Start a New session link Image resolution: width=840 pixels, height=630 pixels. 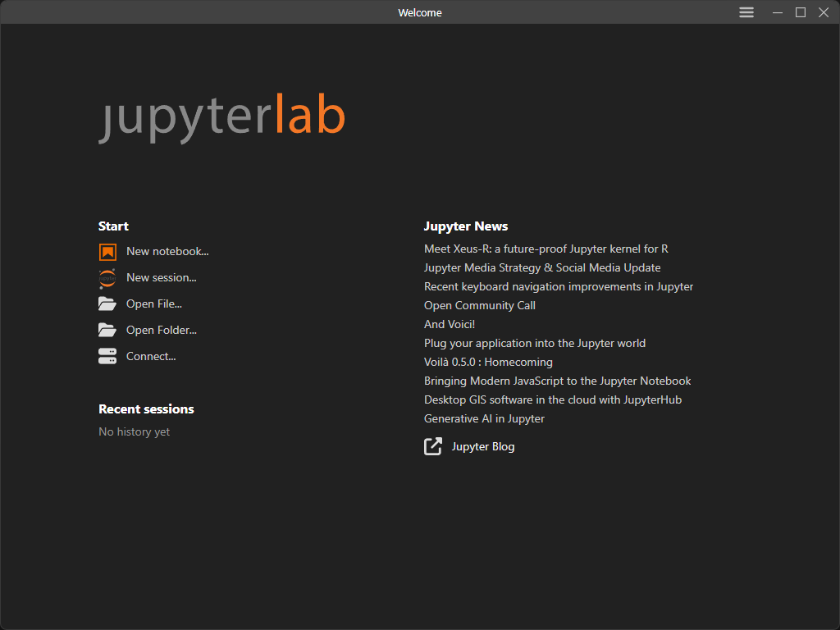point(161,278)
